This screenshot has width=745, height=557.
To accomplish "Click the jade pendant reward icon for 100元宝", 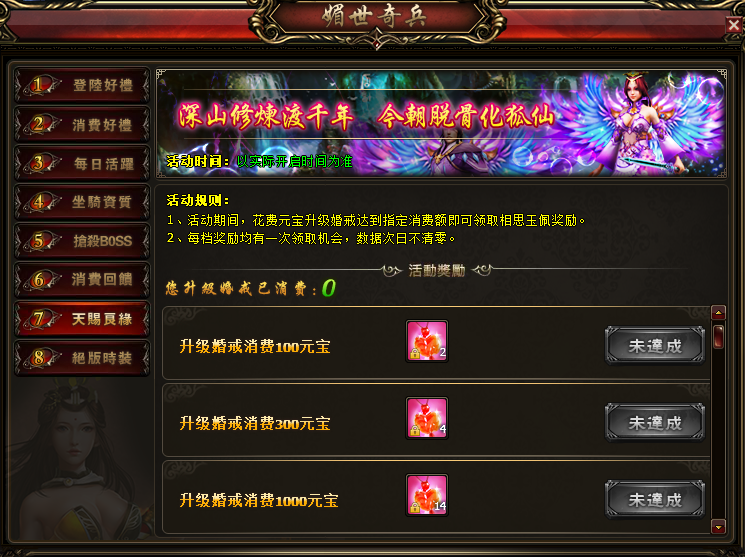I will 427,341.
